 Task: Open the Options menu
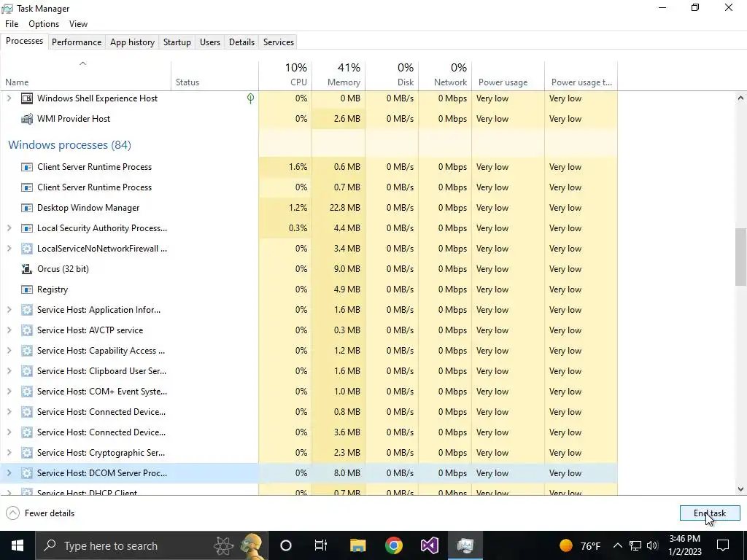(x=44, y=24)
